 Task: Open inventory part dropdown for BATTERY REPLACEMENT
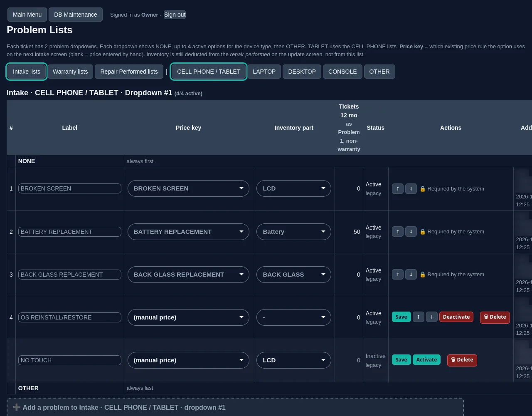tap(294, 232)
